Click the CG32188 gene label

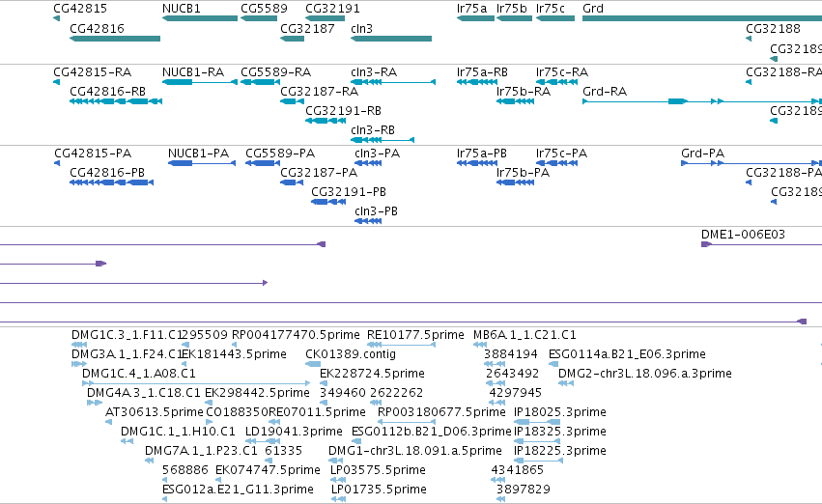tap(774, 29)
